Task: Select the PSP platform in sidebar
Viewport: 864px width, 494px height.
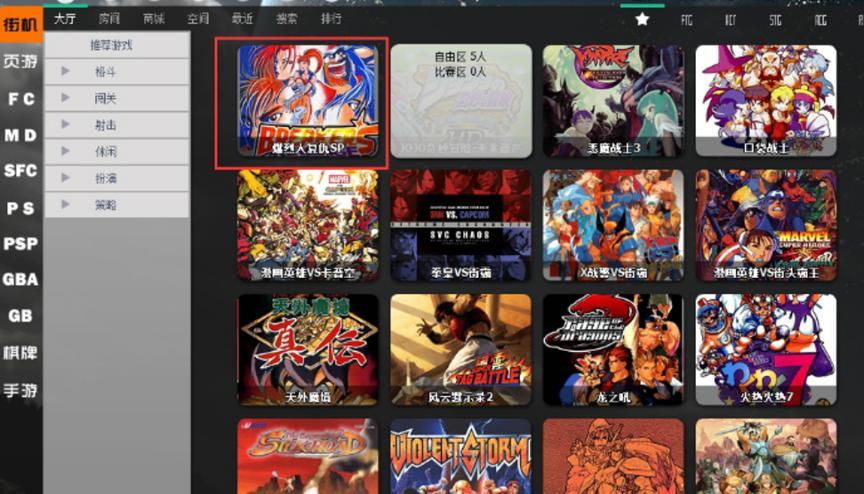Action: [20, 243]
